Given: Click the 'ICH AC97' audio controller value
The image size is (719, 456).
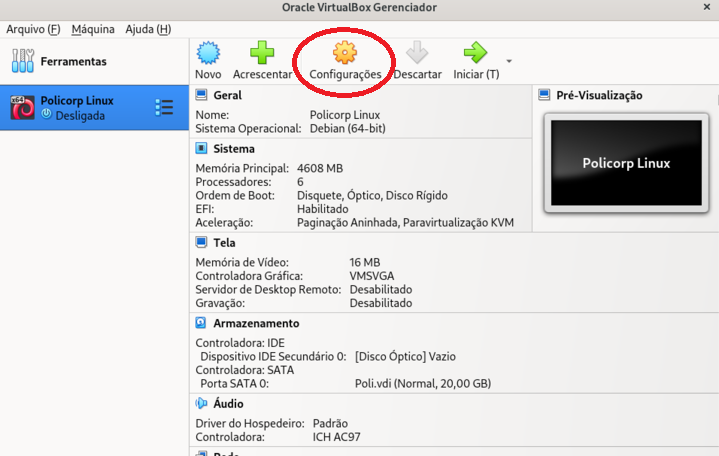Looking at the screenshot, I should [x=337, y=437].
